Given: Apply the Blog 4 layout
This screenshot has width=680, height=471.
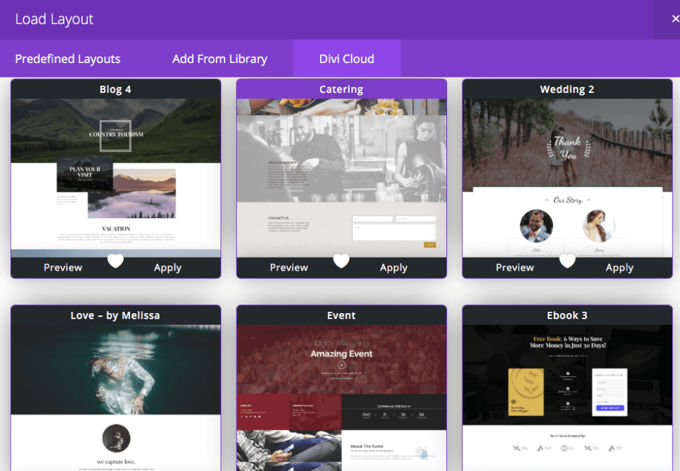Looking at the screenshot, I should coord(167,268).
